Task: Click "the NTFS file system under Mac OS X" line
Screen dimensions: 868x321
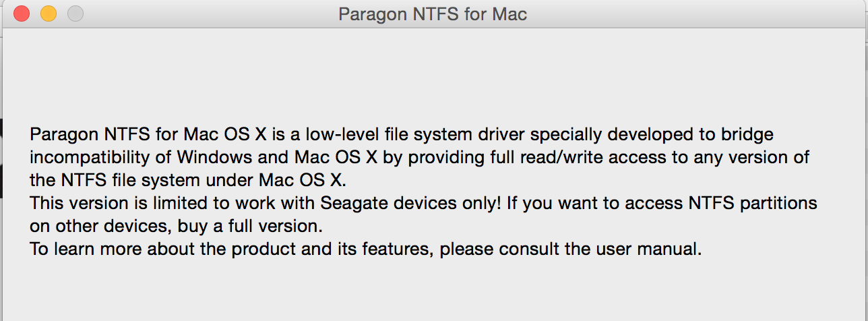Action: pyautogui.click(x=187, y=180)
